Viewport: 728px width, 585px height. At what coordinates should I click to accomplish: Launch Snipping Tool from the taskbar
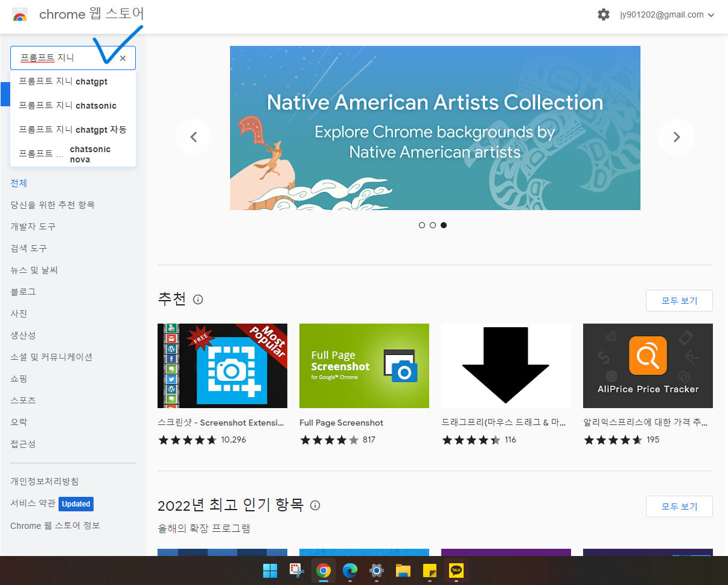296,571
